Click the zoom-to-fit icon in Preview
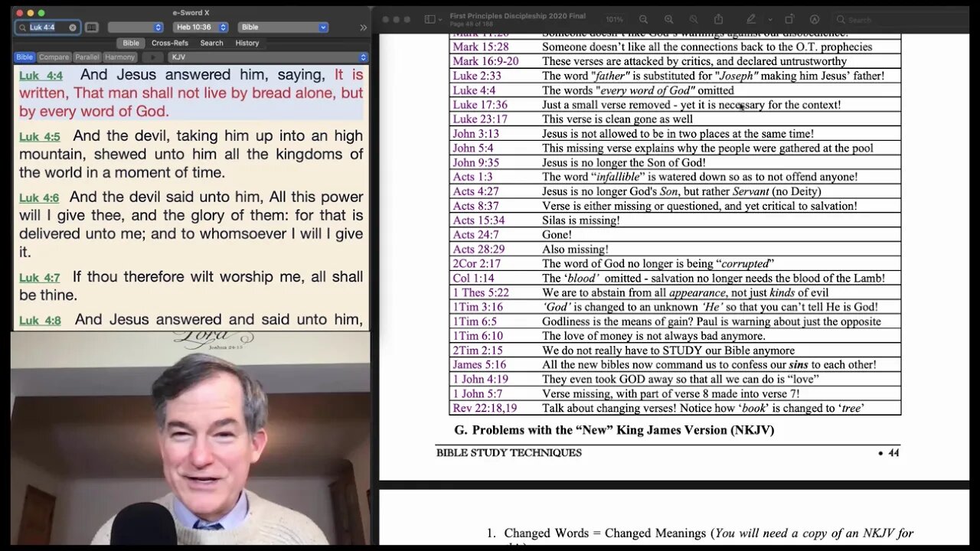 point(694,19)
